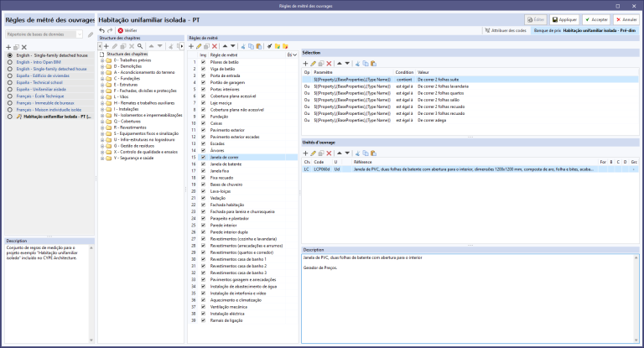Viewport: 644px width, 348px height.
Task: Expand the I - Instalações chapter
Action: point(102,109)
